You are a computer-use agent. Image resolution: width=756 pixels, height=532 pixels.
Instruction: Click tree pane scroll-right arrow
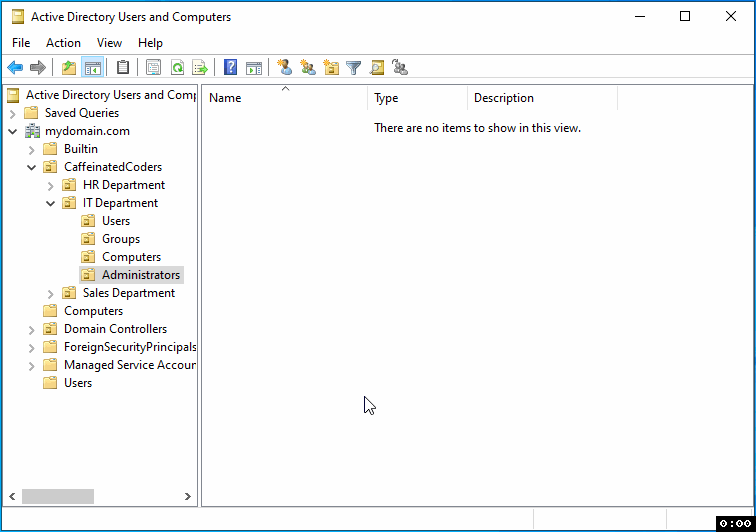[188, 496]
